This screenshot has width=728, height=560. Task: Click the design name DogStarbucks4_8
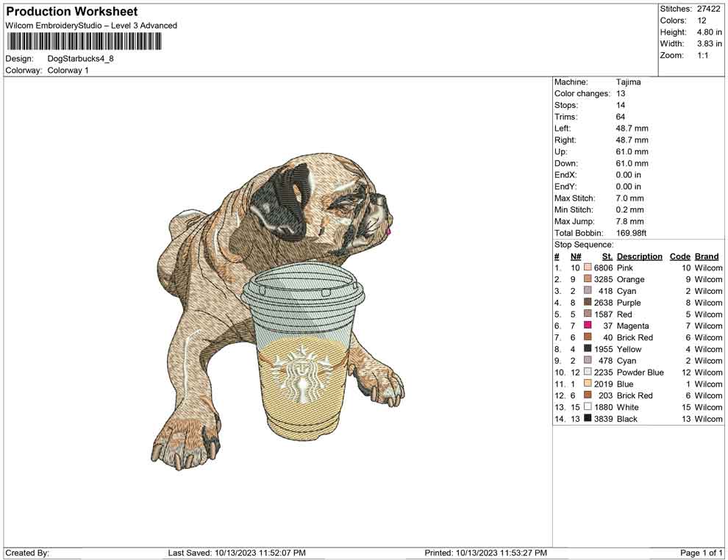pyautogui.click(x=80, y=59)
